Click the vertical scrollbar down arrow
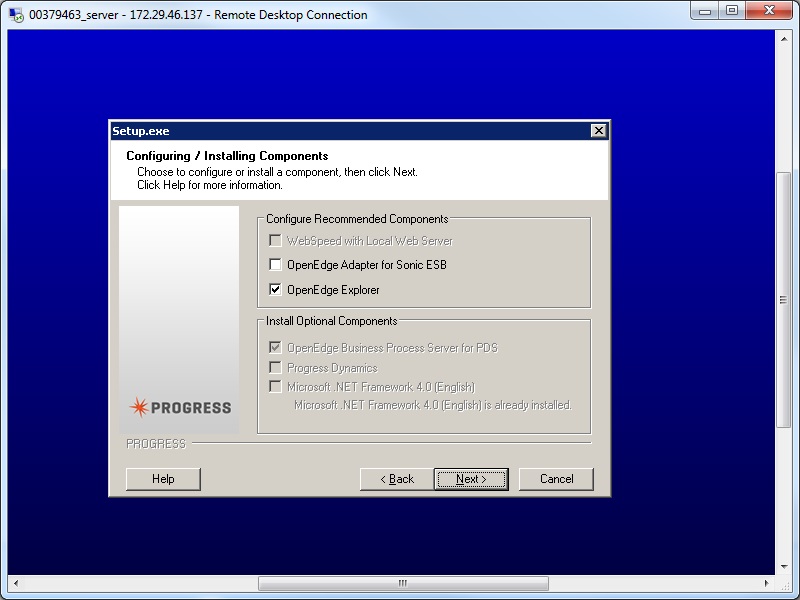This screenshot has width=800, height=600. pos(784,566)
